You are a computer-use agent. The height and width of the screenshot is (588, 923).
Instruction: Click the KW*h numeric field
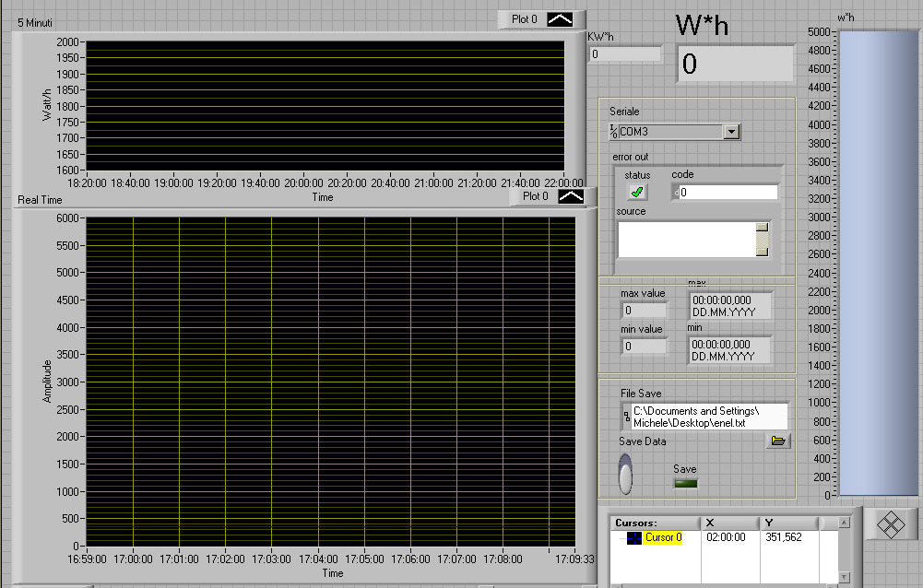625,54
